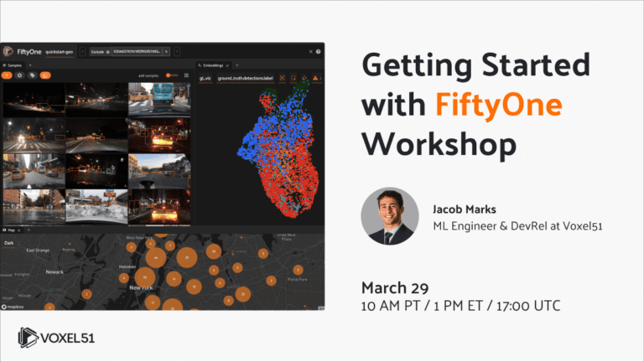Click the help icon beside Exclude
644x362 pixels.
(108, 52)
